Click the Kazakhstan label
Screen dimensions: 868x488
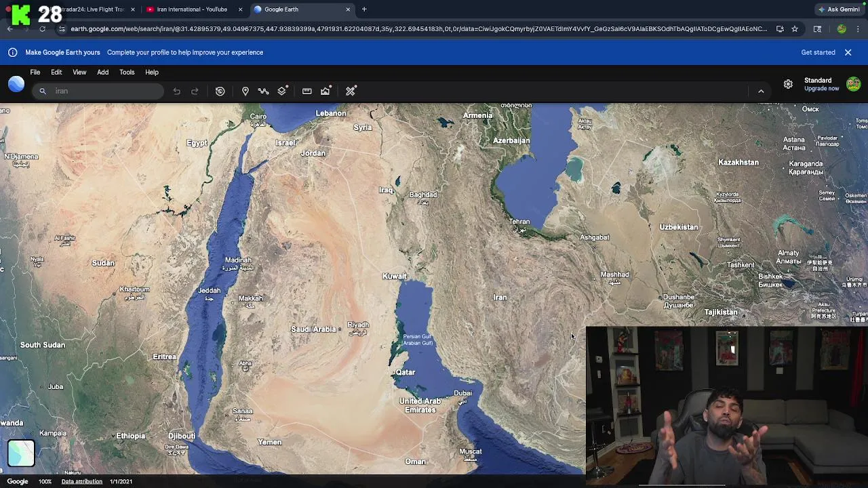coord(738,163)
